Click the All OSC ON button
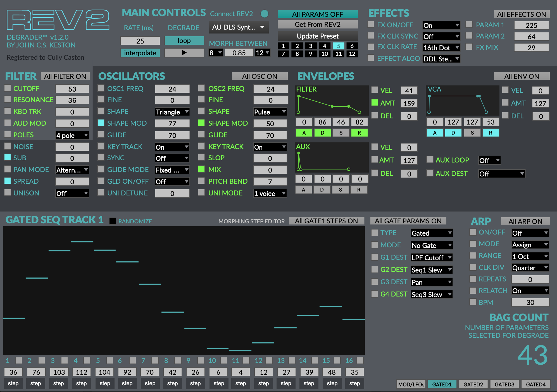557x392 pixels. tap(260, 76)
